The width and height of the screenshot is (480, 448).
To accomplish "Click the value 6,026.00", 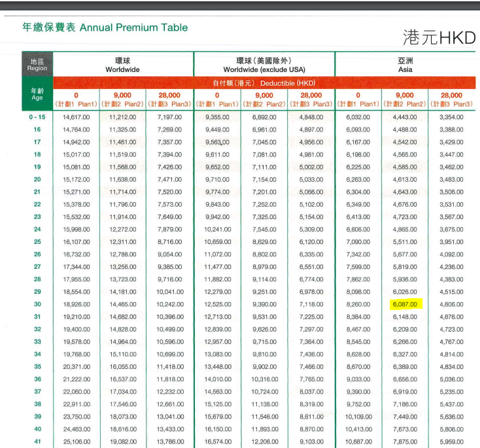I will [x=405, y=292].
